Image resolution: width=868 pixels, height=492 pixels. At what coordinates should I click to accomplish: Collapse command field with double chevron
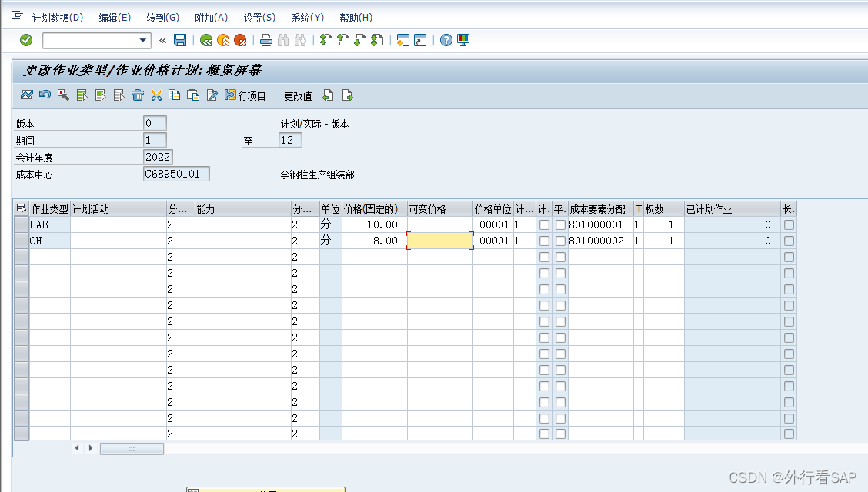click(x=162, y=40)
